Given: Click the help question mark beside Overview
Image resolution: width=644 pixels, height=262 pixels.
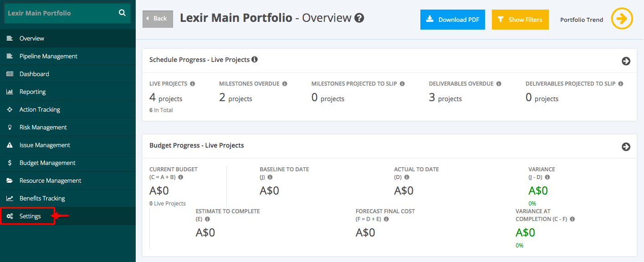Looking at the screenshot, I should pyautogui.click(x=359, y=18).
